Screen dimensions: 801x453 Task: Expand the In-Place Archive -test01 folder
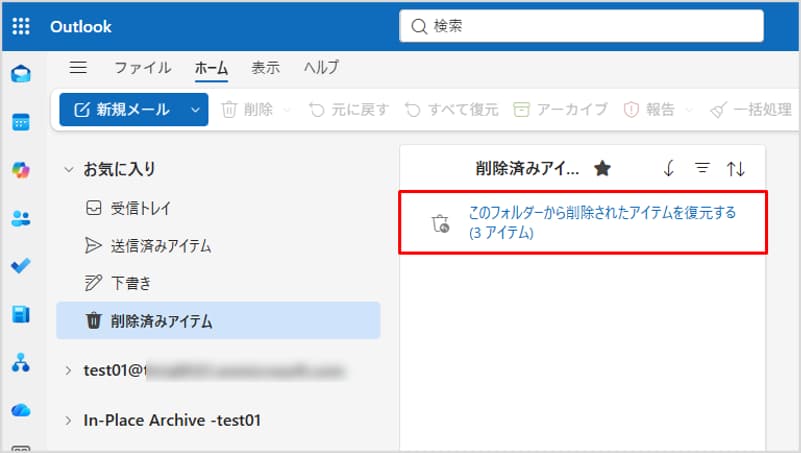[68, 420]
